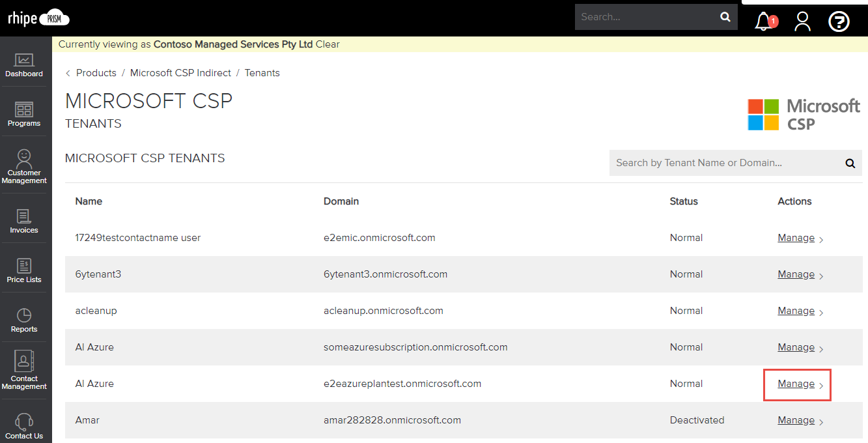Open Contact Us from the sidebar
868x443 pixels.
coord(24,422)
